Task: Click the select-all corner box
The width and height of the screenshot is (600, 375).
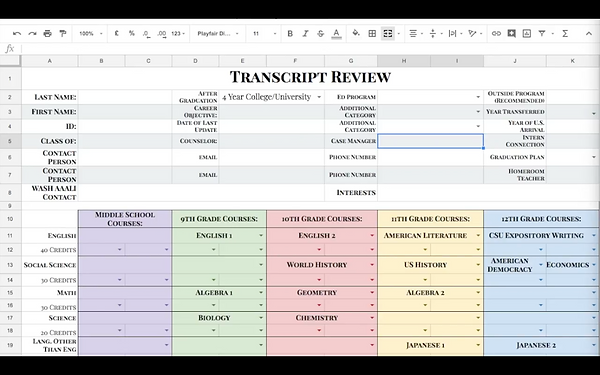Action: pyautogui.click(x=10, y=61)
